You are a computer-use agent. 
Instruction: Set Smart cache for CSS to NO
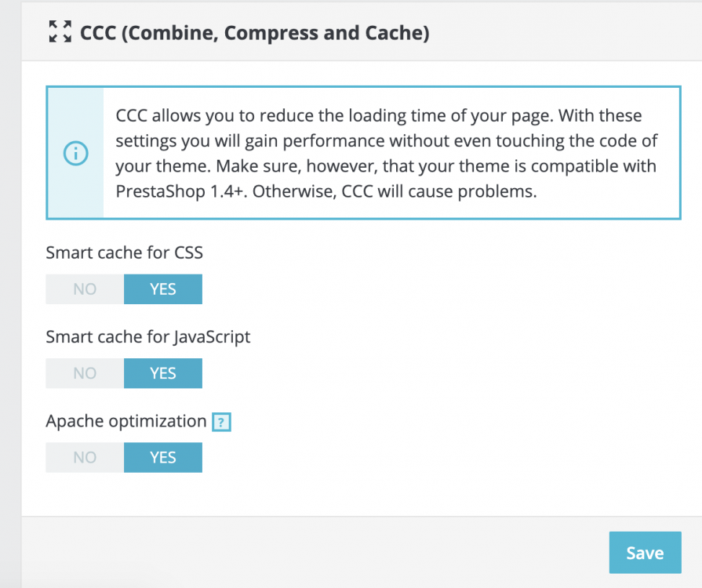[85, 289]
